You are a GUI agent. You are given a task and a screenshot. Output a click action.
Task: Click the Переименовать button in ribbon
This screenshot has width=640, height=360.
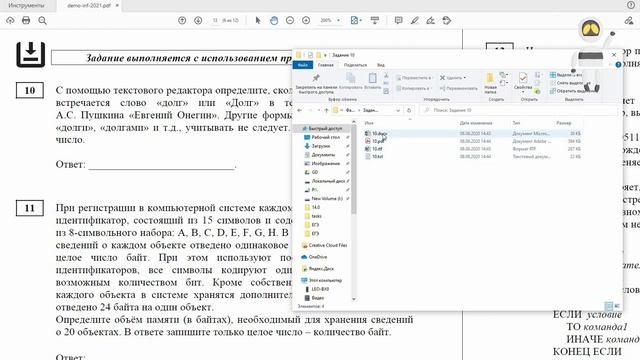pyautogui.click(x=458, y=88)
